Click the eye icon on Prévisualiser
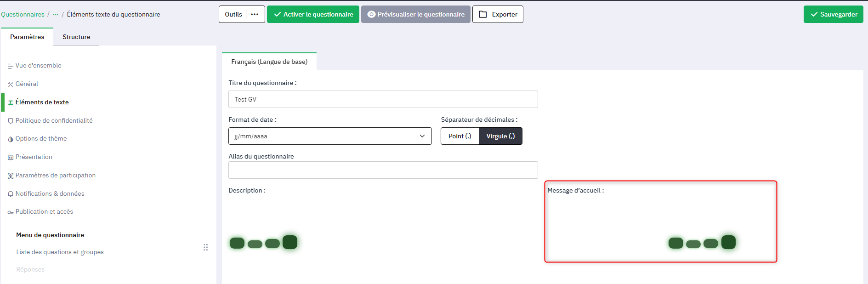868x284 pixels. 372,14
